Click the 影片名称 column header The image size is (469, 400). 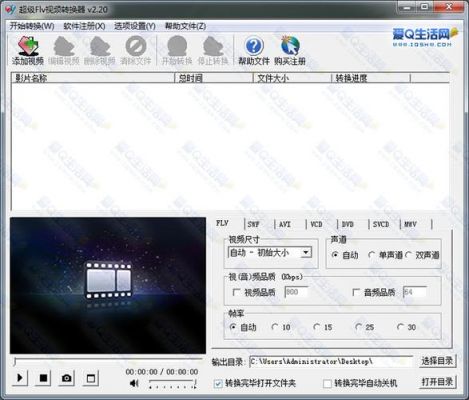pos(93,78)
